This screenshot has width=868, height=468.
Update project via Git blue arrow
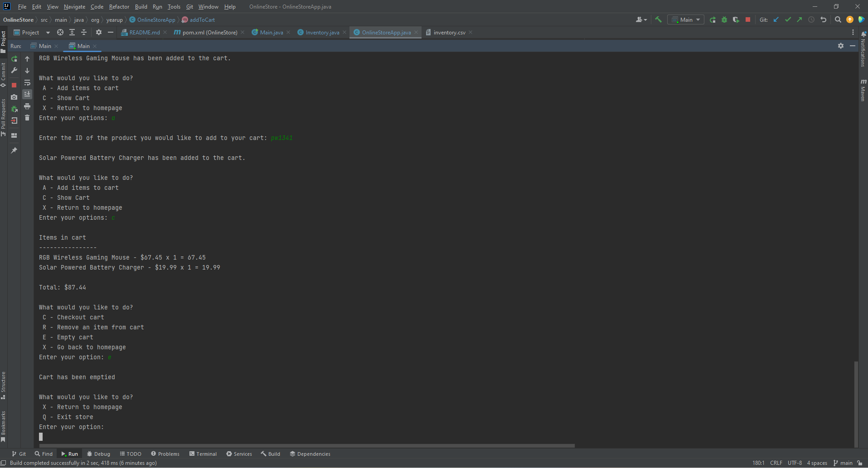[x=776, y=19]
